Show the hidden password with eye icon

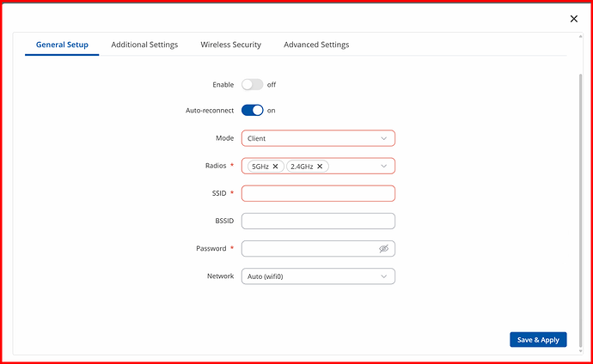pos(383,248)
